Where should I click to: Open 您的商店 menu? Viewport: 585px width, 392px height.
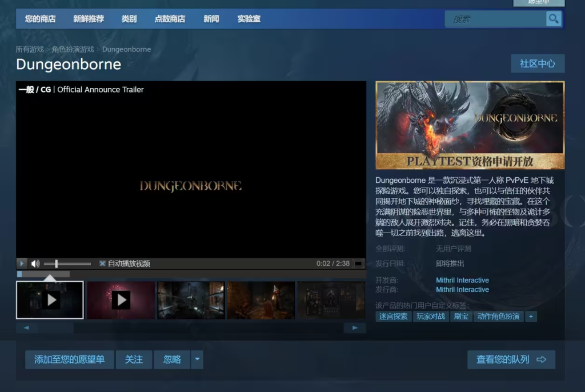tap(41, 19)
